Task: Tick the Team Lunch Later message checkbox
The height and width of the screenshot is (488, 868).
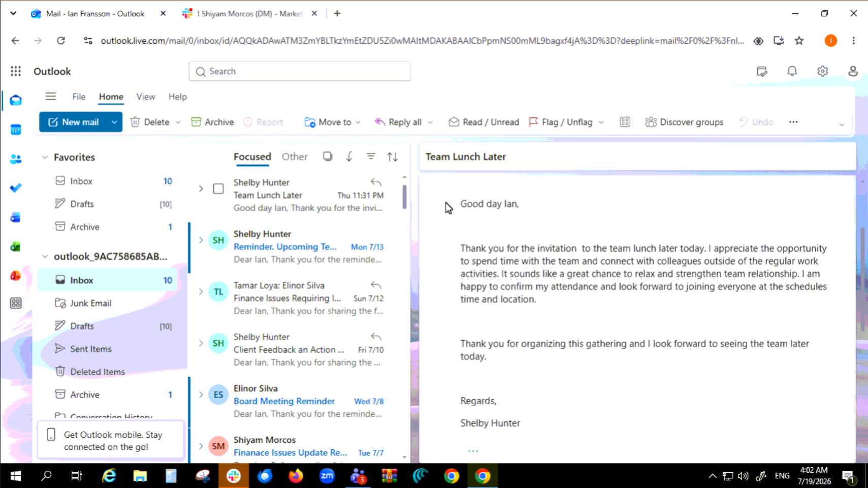Action: [218, 189]
